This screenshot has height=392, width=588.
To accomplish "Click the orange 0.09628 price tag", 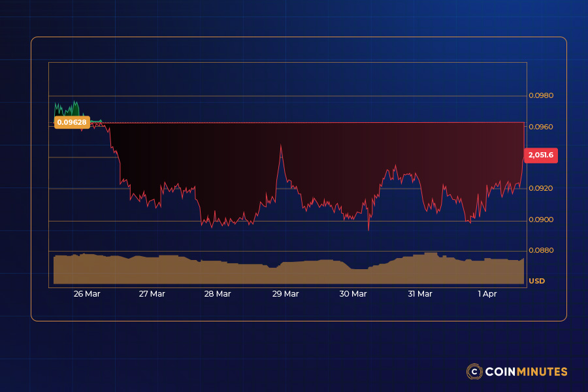I will tap(71, 122).
